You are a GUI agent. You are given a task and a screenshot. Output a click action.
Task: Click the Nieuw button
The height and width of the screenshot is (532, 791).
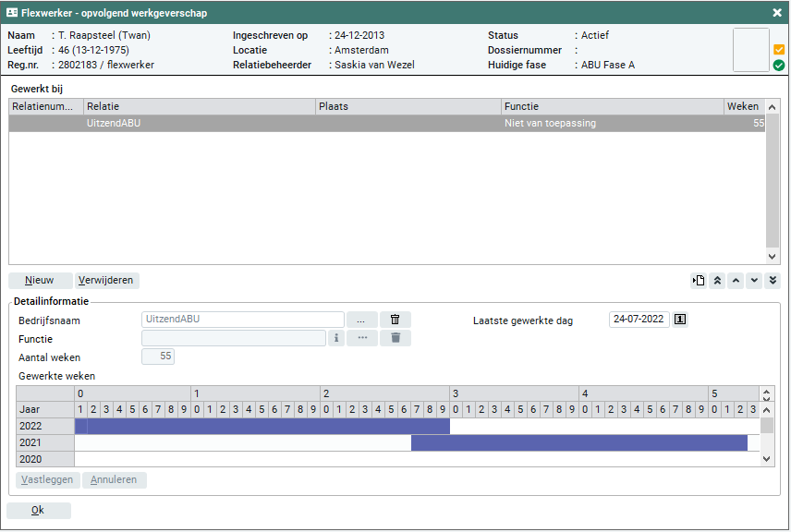coord(39,281)
